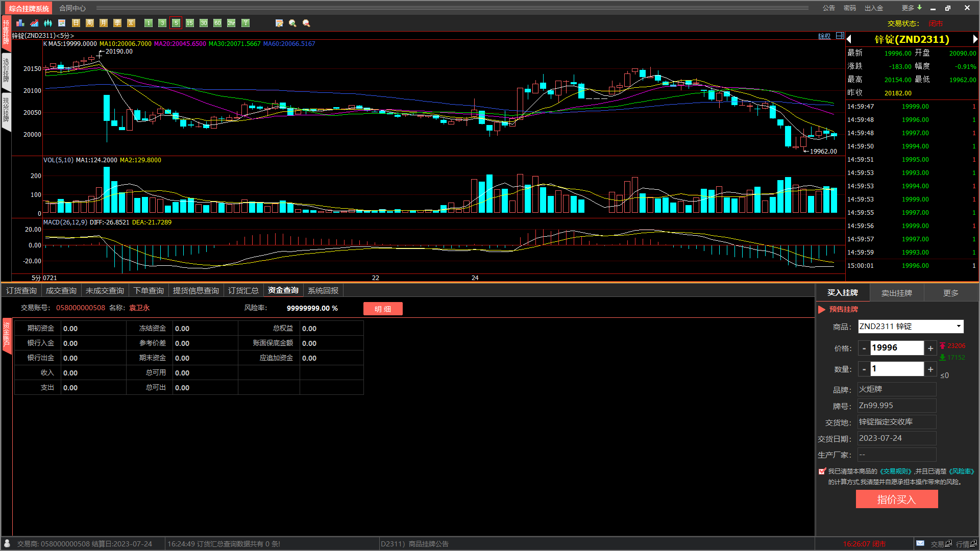
Task: Select monthly (月) K-line period
Action: 104,23
